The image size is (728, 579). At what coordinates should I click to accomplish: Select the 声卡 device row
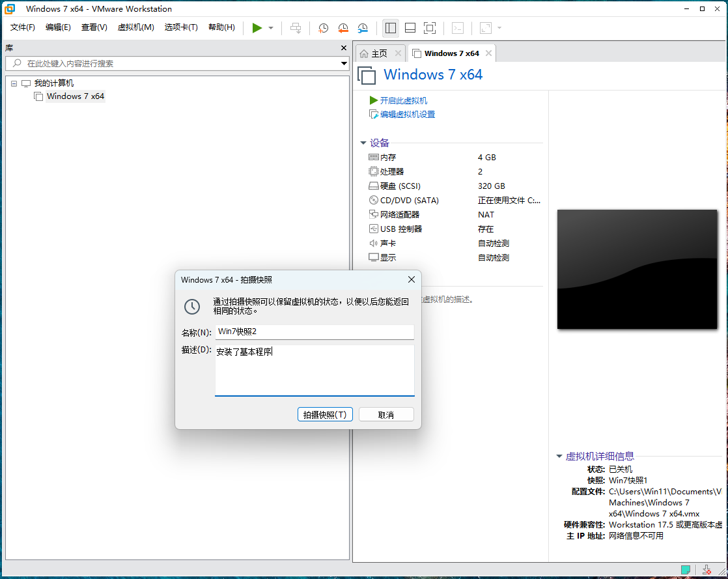click(x=455, y=244)
